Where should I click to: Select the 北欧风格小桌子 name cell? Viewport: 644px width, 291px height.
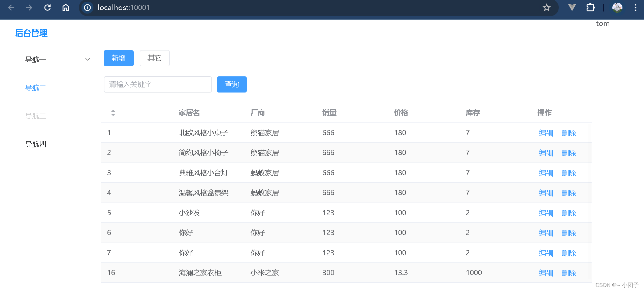pos(203,133)
